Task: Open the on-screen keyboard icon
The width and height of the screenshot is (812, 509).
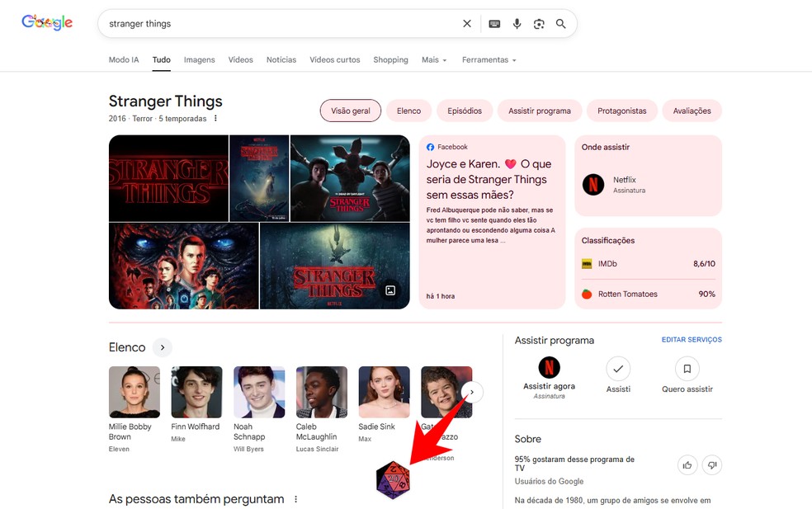Action: [494, 24]
